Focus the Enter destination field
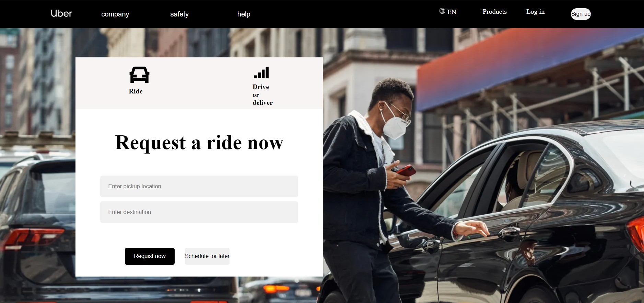 [x=199, y=212]
